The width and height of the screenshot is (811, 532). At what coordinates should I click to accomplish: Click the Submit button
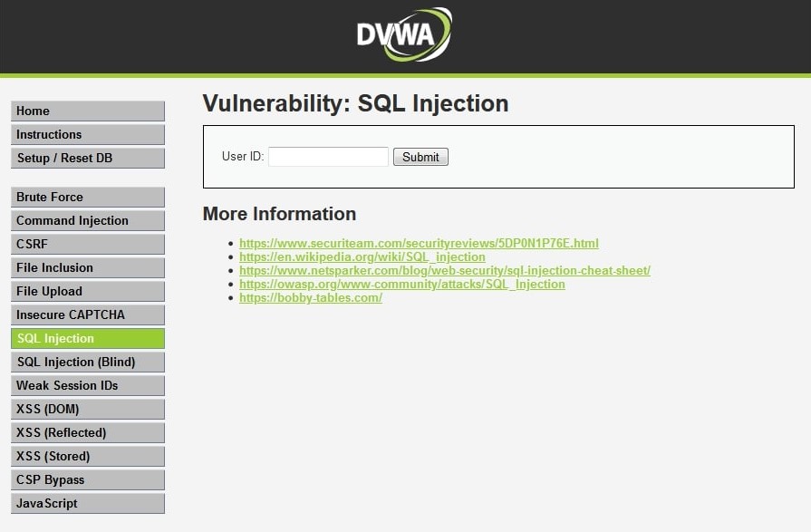point(420,157)
